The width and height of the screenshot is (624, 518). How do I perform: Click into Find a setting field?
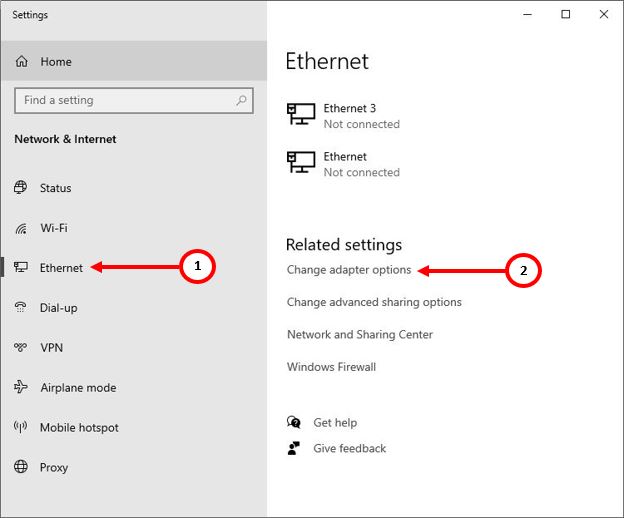click(134, 101)
